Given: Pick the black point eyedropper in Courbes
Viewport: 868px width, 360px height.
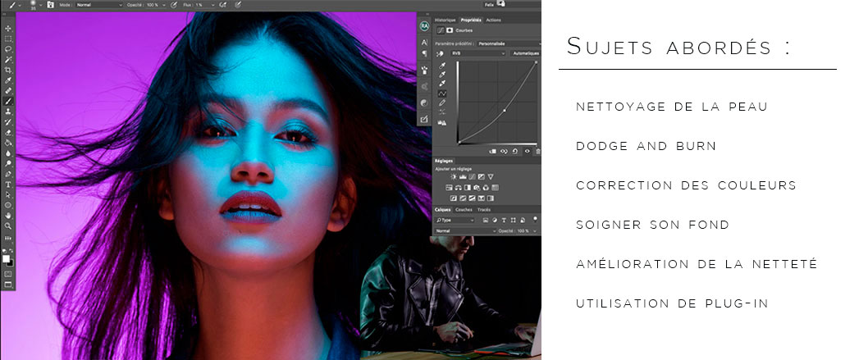Looking at the screenshot, I should pos(442,66).
